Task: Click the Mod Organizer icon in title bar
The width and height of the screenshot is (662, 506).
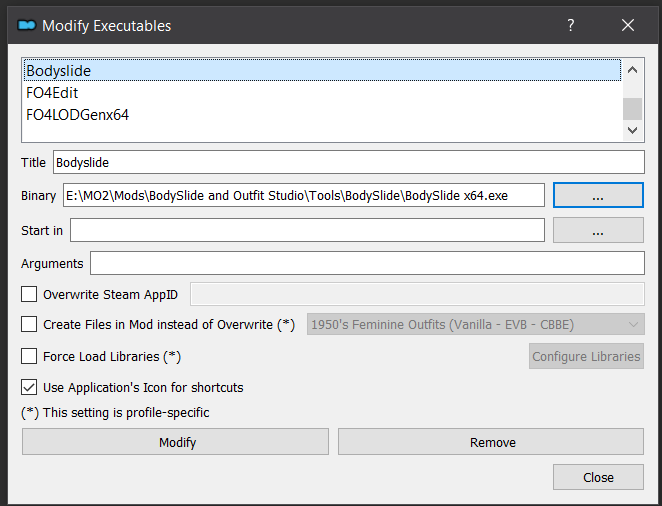Action: 26,26
